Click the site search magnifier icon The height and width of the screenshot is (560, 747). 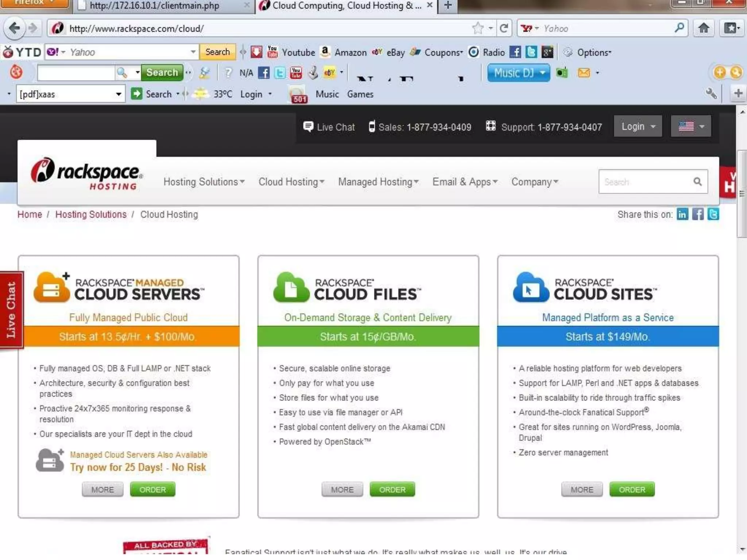697,182
